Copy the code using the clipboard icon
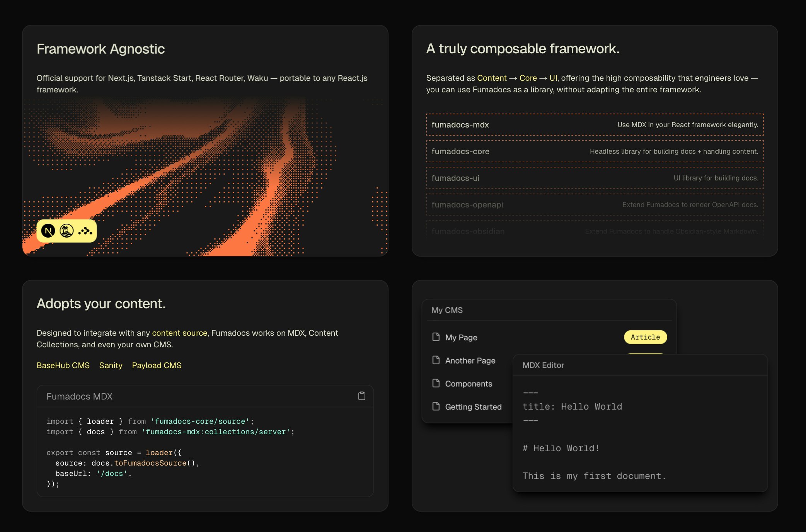This screenshot has height=532, width=806. [362, 396]
